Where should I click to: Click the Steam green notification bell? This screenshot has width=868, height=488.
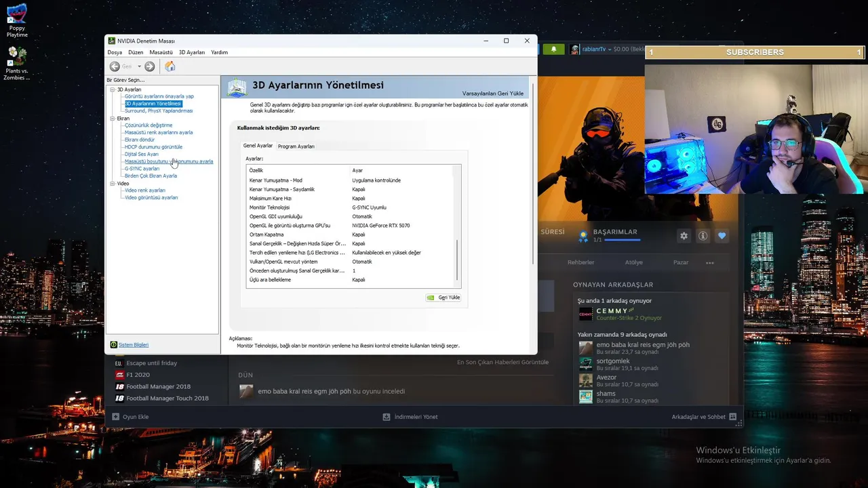point(554,49)
